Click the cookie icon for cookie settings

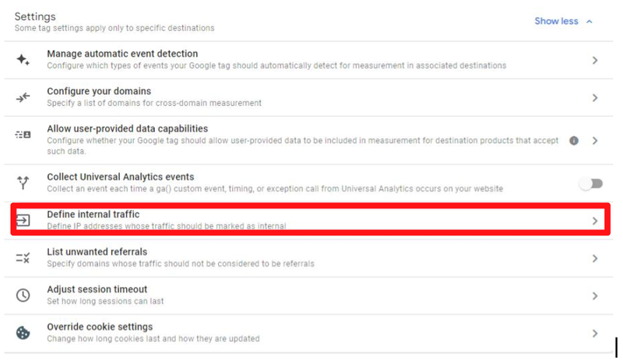point(23,333)
